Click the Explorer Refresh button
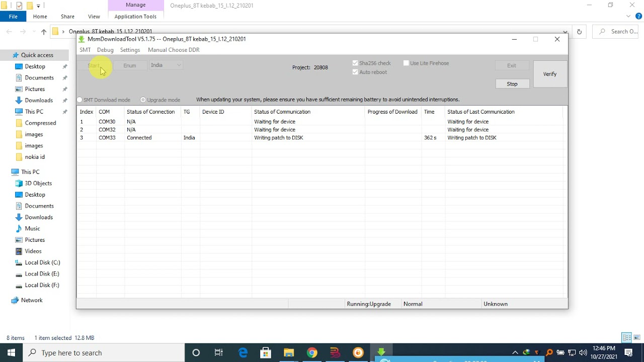The image size is (644, 362). 579,32
